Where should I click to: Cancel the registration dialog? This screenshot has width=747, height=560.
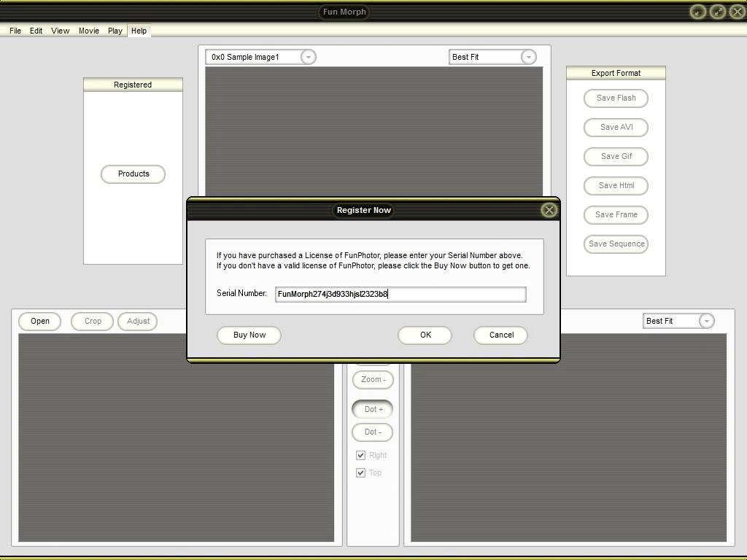[x=501, y=335]
